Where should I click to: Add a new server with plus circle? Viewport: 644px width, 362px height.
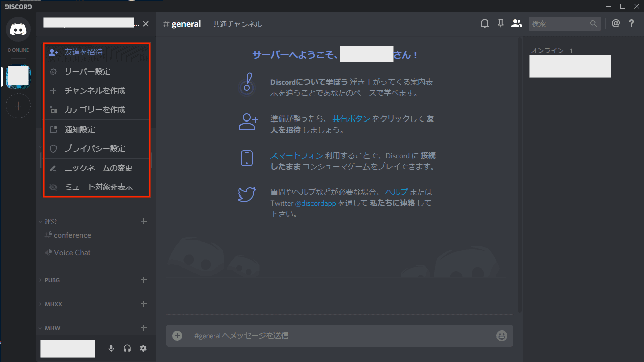(18, 106)
